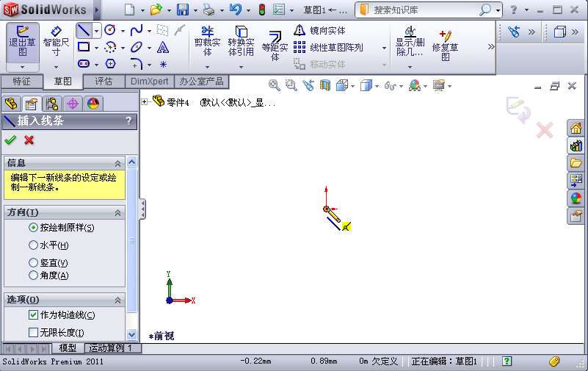Select the Circle sketch tool
Image resolution: width=588 pixels, height=371 pixels.
(110, 30)
